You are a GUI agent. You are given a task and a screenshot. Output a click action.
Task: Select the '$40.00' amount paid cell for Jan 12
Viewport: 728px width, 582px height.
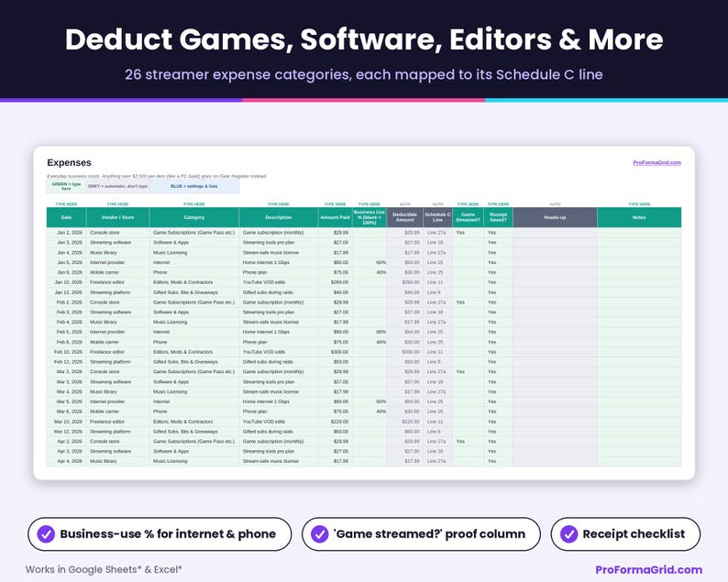[x=335, y=292]
